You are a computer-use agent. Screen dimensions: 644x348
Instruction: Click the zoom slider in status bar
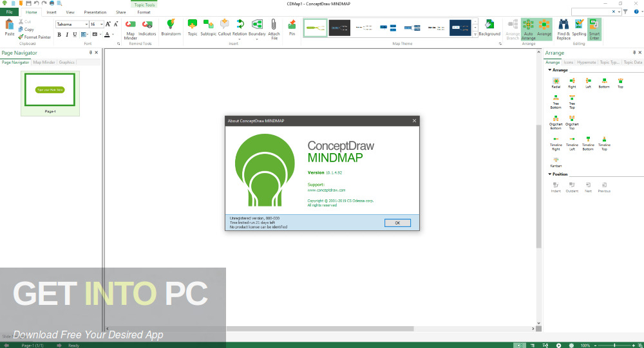(x=614, y=345)
